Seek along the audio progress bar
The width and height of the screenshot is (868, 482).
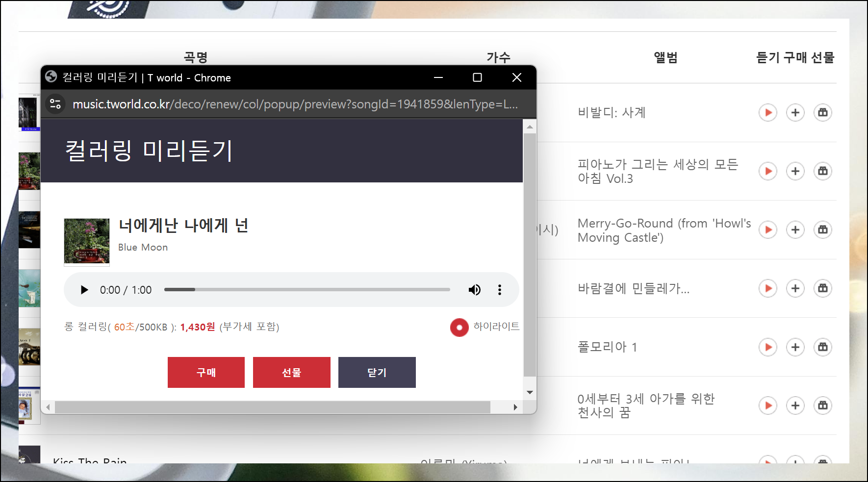307,290
